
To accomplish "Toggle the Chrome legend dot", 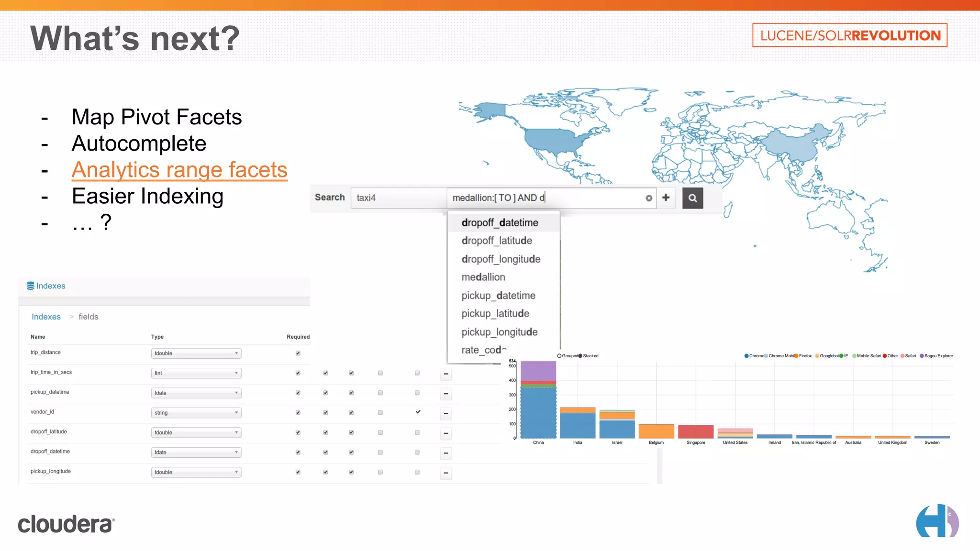I will (x=746, y=356).
